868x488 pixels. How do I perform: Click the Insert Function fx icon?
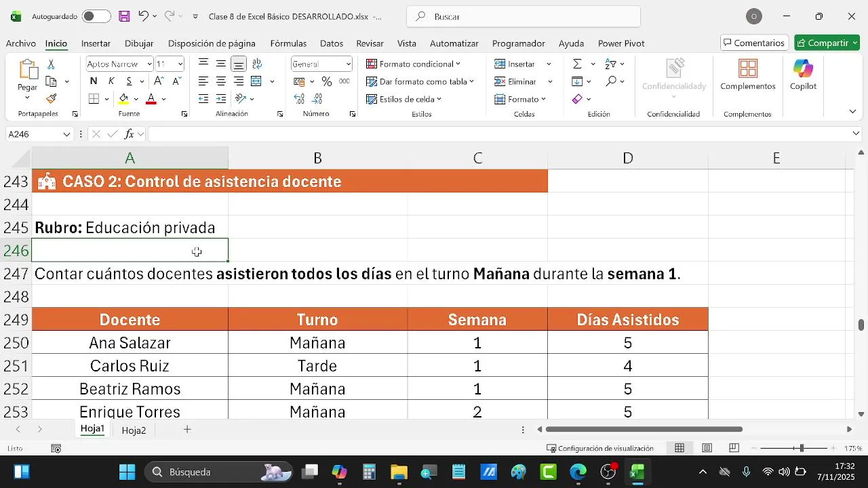(129, 134)
